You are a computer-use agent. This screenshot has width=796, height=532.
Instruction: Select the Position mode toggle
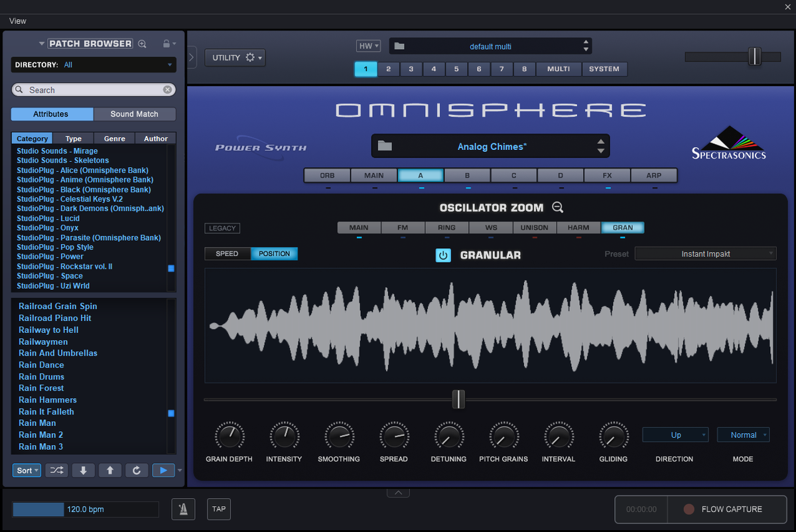pos(275,253)
